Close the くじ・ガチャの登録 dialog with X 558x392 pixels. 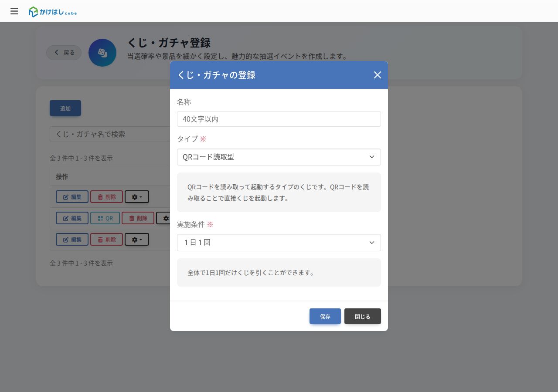[x=378, y=75]
